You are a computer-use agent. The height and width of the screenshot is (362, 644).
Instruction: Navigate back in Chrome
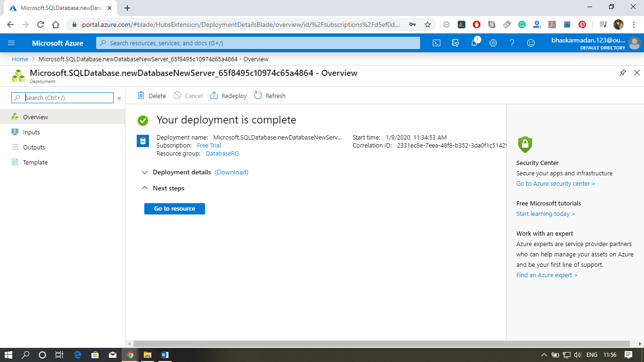(x=10, y=25)
